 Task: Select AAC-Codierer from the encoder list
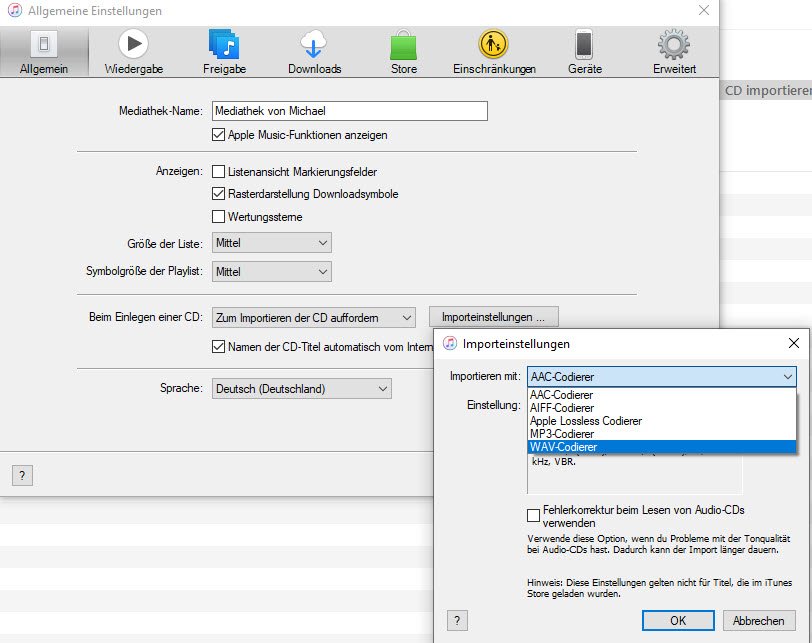662,394
